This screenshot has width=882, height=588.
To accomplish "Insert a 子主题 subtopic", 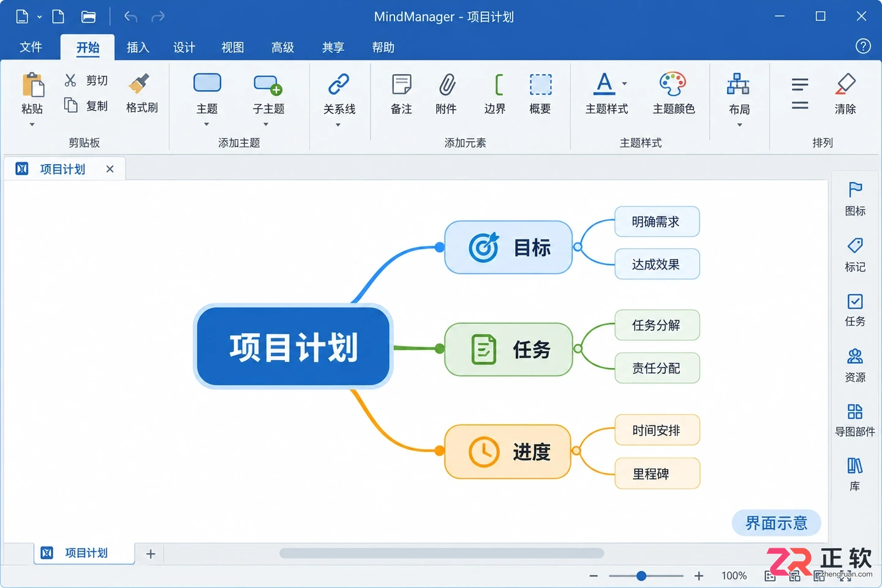I will (x=268, y=85).
